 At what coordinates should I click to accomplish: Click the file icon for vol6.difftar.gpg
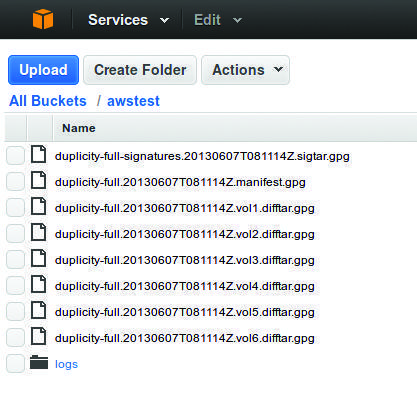38,336
